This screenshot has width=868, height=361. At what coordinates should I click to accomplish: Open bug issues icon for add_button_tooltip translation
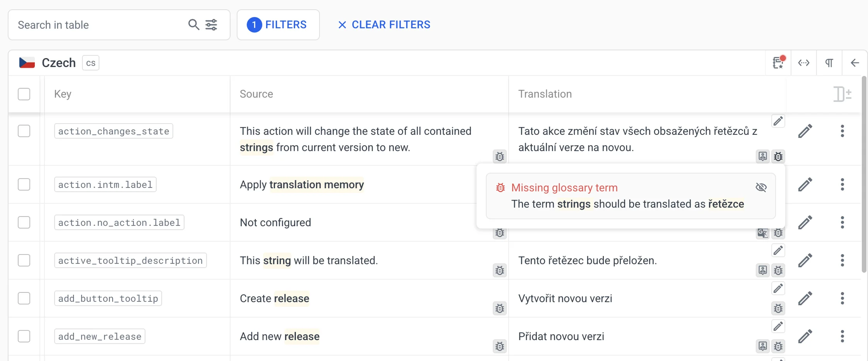point(778,308)
